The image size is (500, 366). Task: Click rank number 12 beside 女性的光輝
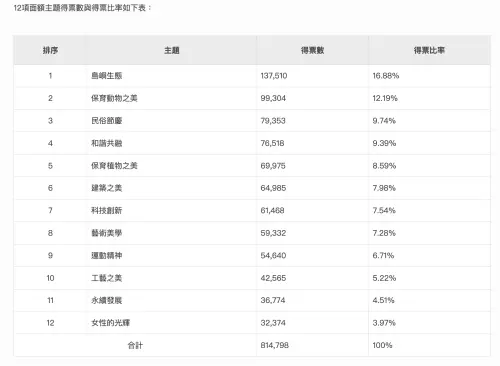pos(50,323)
